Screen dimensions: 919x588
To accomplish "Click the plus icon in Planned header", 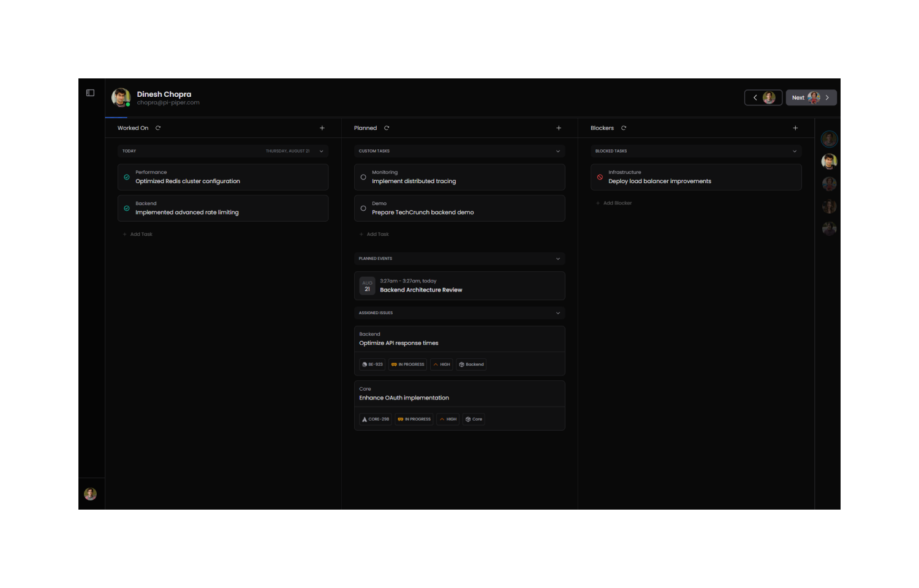I will click(559, 128).
